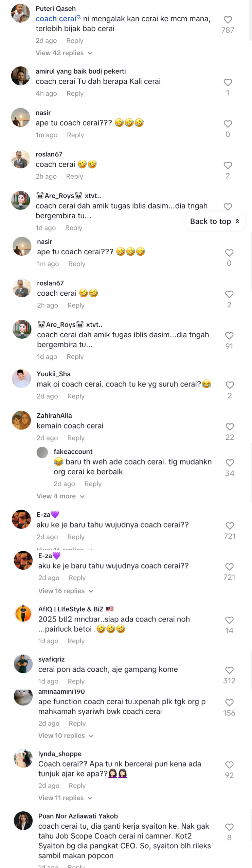Tap the heart on amirul's comment
Image resolution: width=252 pixels, height=868 pixels.
228,82
